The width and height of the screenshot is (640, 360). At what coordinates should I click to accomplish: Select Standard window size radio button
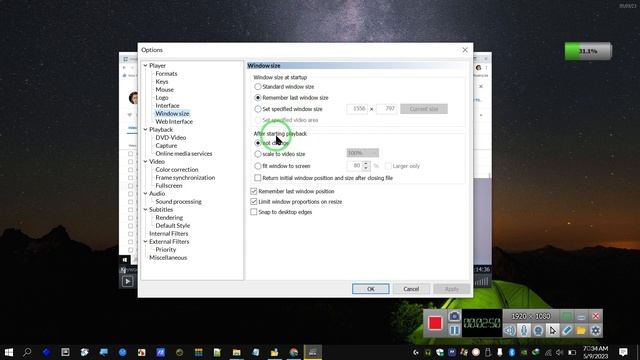(258, 87)
